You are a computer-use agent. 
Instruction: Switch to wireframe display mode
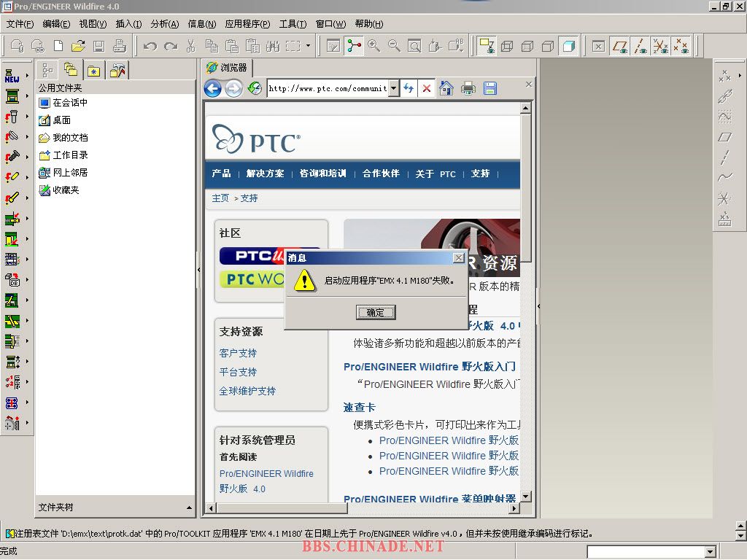[507, 46]
